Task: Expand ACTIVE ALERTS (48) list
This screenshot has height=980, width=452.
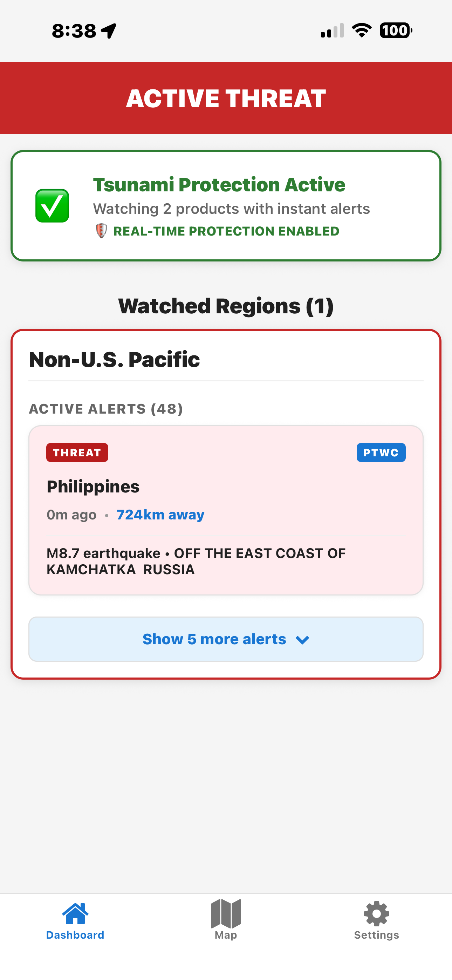Action: pos(106,409)
